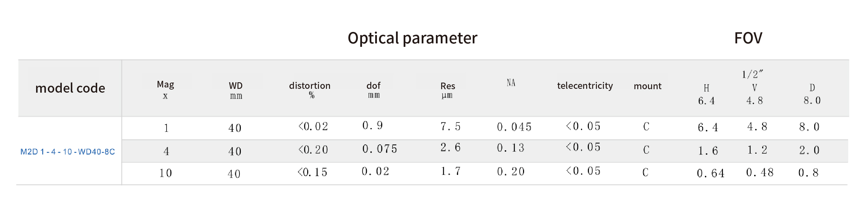Select the "Mag" column header
Viewport: 868px width, 203px height.
tap(166, 85)
